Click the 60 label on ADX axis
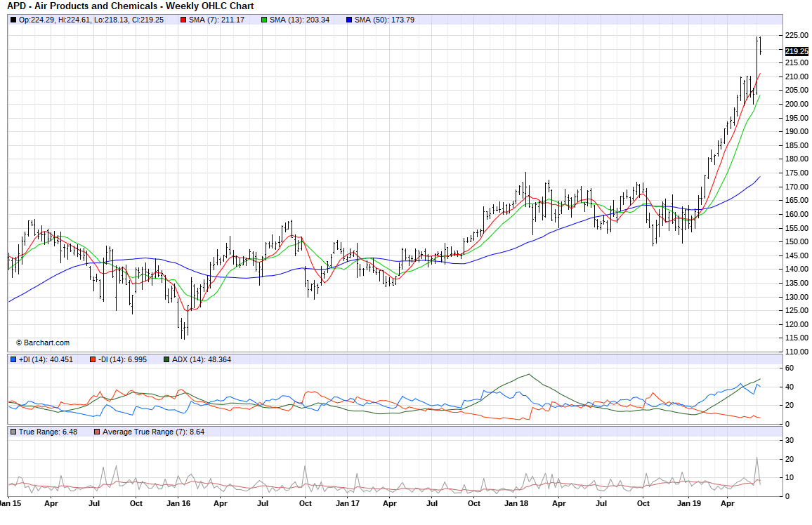The image size is (812, 525). coord(790,368)
